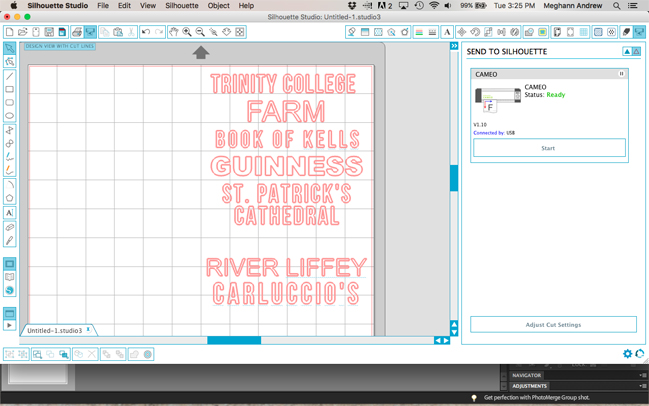Open the View menu

point(148,5)
